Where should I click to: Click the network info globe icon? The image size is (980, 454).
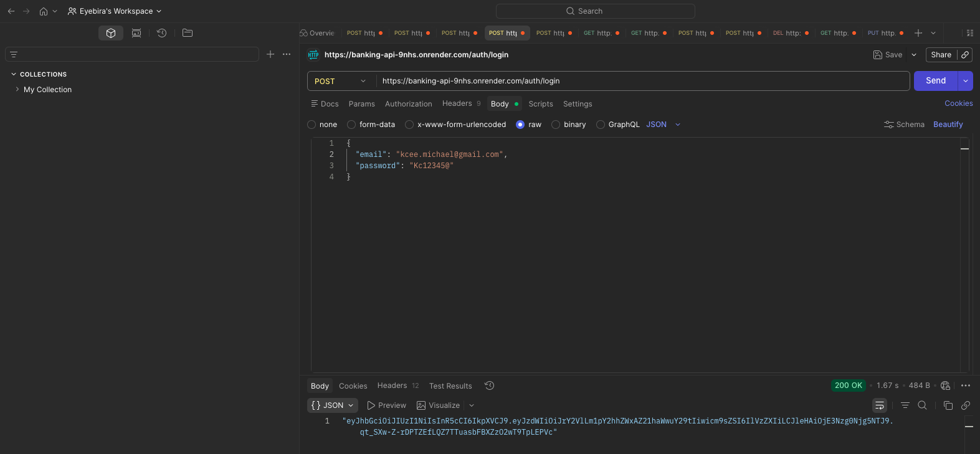coord(945,385)
